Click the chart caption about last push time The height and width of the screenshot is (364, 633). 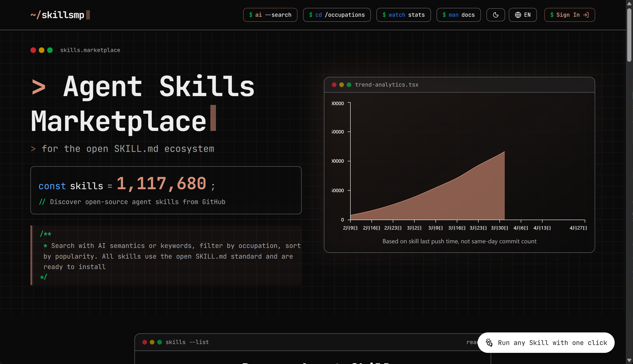click(x=460, y=241)
